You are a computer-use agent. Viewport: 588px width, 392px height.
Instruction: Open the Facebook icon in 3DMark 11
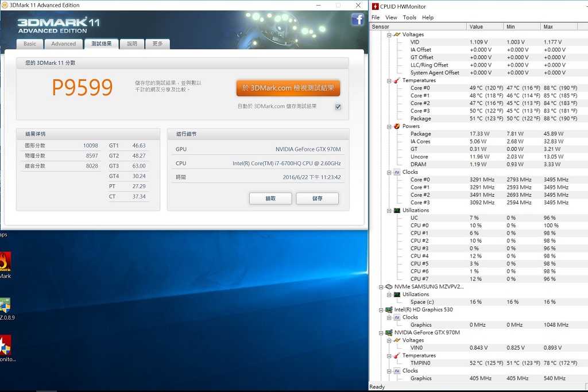point(358,19)
